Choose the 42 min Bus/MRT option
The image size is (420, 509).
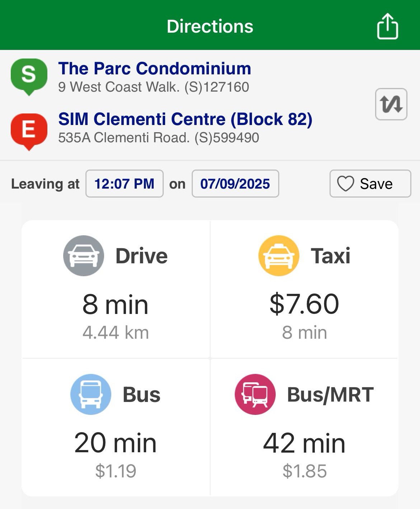point(304,443)
